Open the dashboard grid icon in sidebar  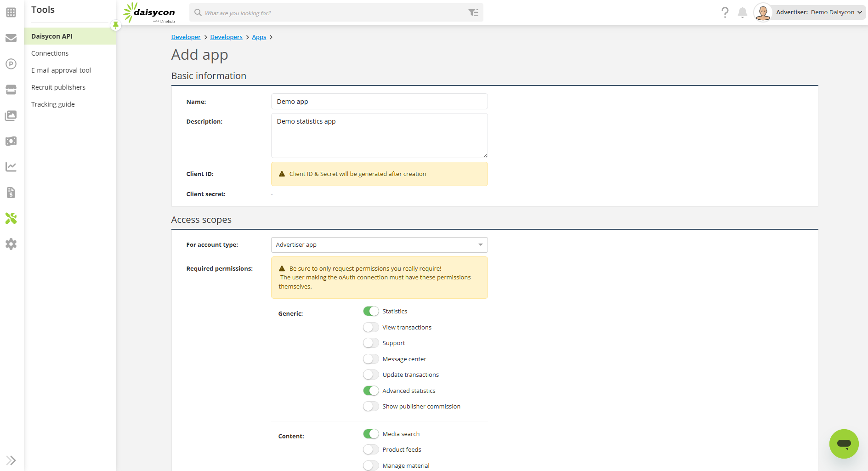pyautogui.click(x=11, y=12)
